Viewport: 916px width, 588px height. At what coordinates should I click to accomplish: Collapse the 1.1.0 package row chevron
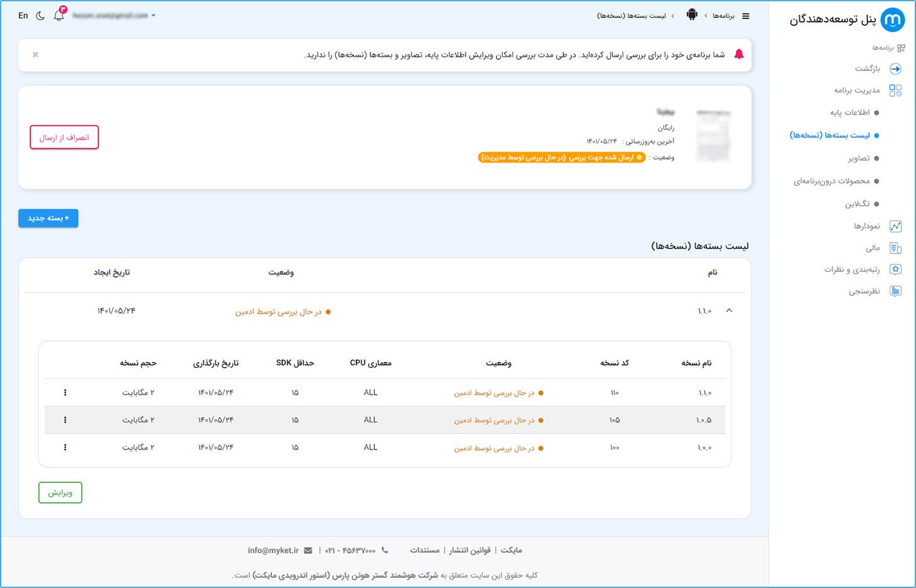(729, 310)
